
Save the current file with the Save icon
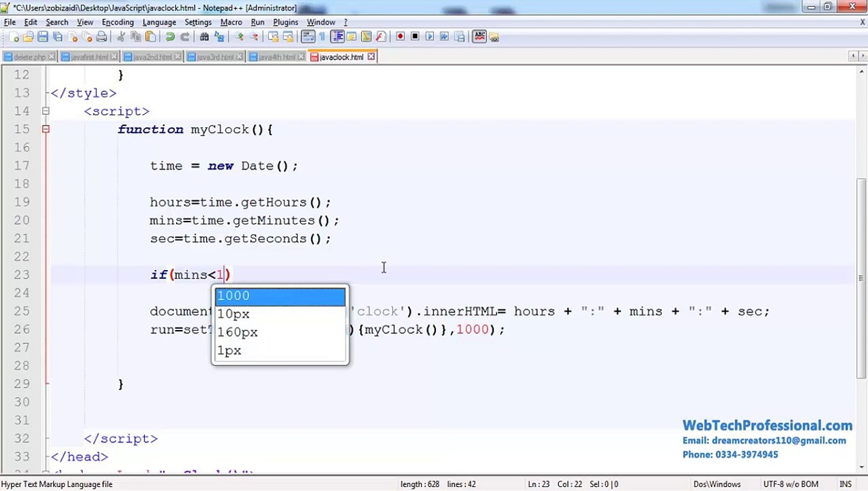coord(42,37)
